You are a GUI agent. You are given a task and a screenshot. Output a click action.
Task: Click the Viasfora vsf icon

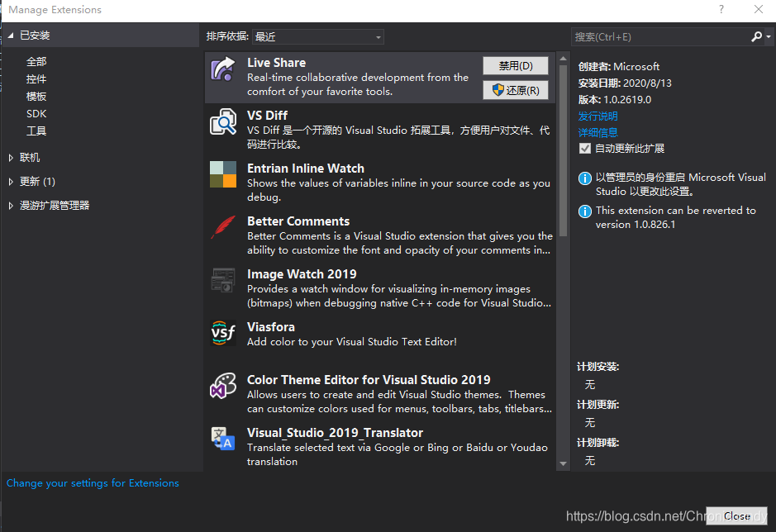[x=222, y=333]
